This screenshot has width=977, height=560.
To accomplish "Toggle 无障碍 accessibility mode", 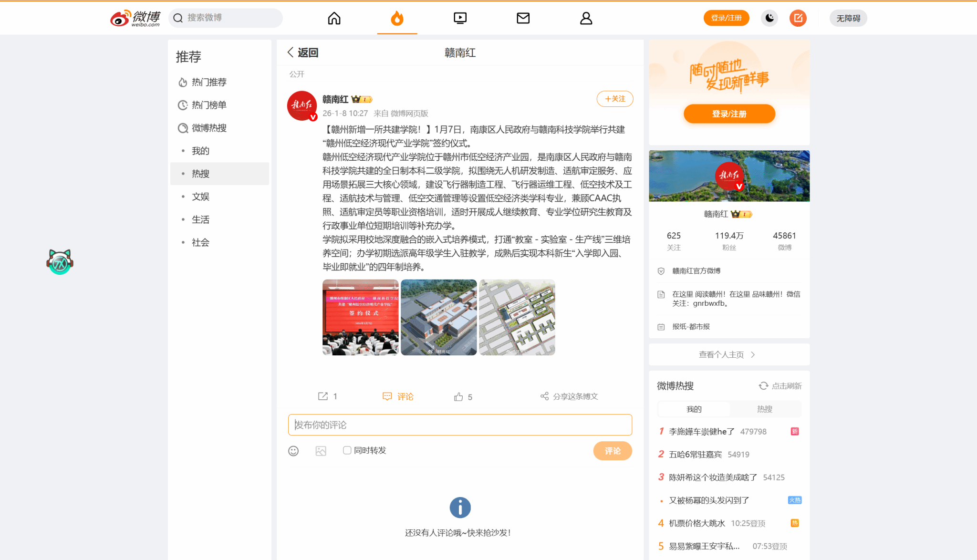I will [x=848, y=18].
